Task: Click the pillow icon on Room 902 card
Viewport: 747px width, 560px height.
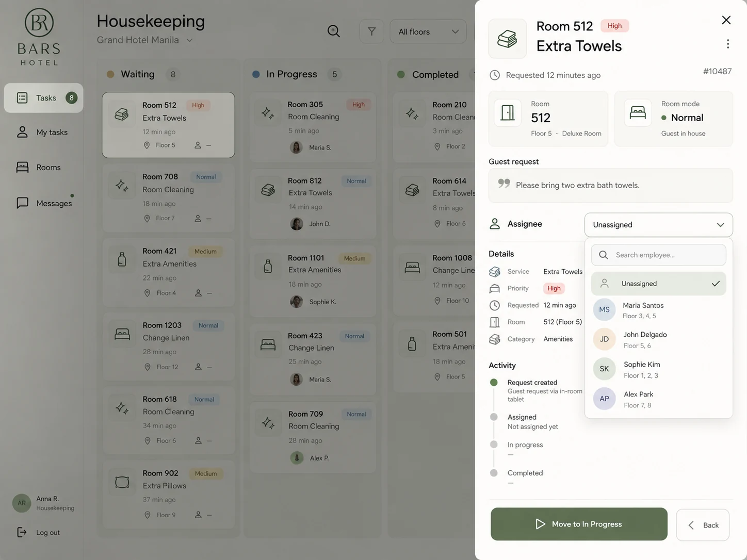Action: pos(122,482)
